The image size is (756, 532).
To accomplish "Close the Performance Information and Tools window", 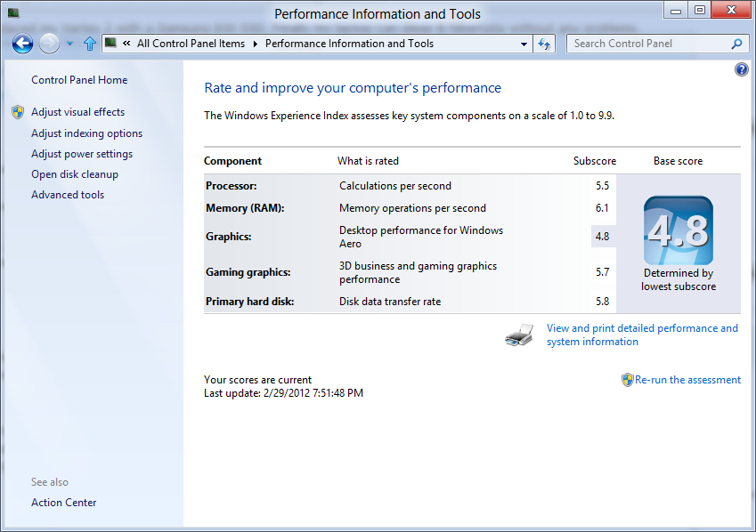I will [731, 10].
